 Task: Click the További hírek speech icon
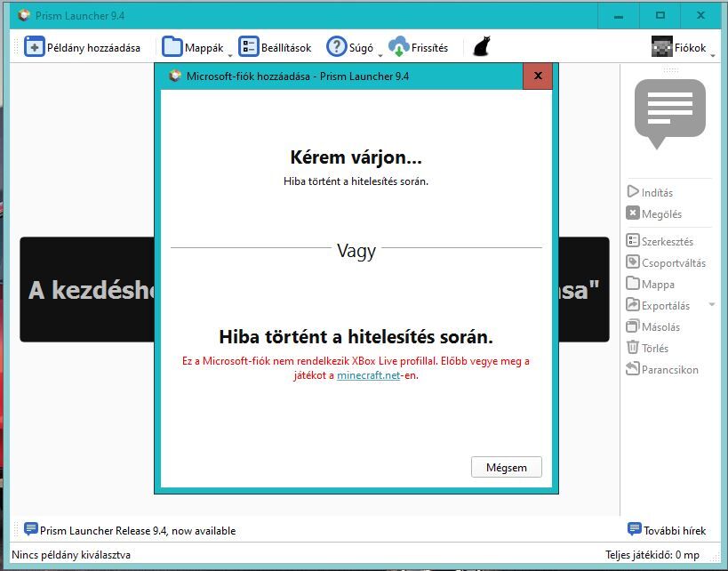pyautogui.click(x=634, y=529)
